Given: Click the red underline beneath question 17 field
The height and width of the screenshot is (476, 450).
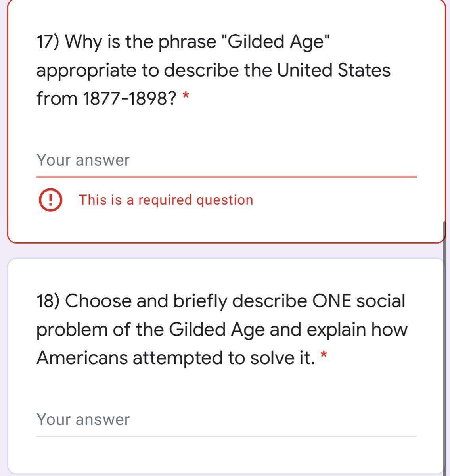Looking at the screenshot, I should (x=226, y=177).
